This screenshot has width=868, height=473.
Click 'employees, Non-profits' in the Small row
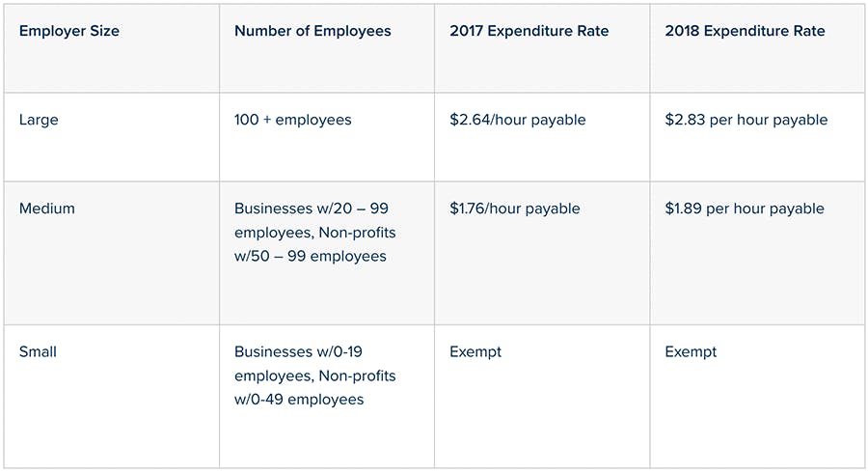pyautogui.click(x=314, y=376)
